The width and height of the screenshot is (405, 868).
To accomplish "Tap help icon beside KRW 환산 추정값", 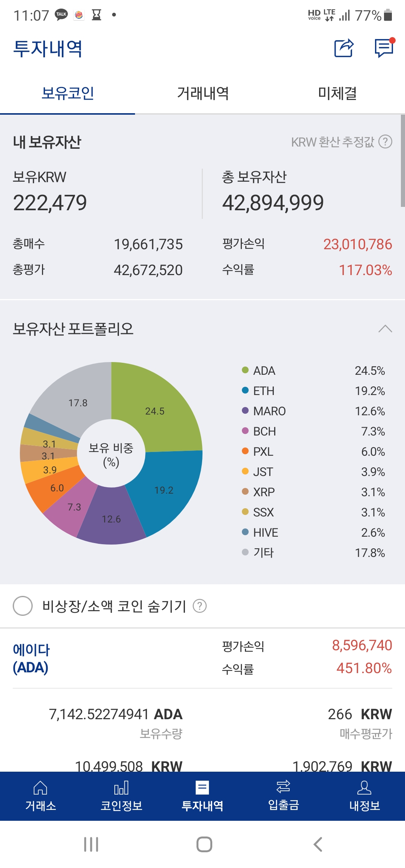I will (x=385, y=142).
